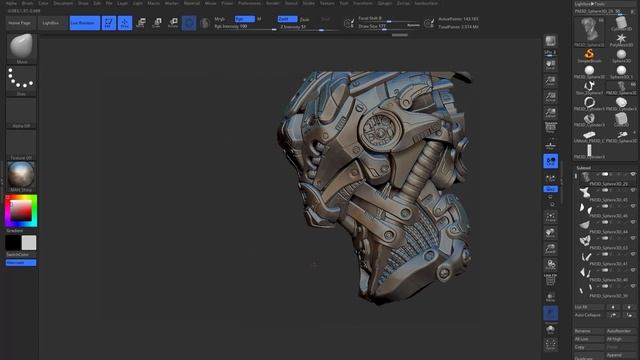
Task: Click the SwitchColor button
Action: tap(18, 254)
